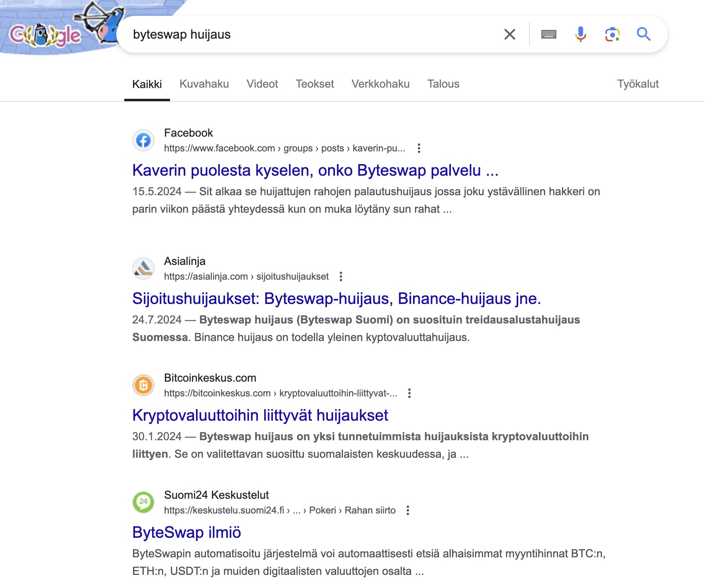Screen dimensions: 705x588
Task: Open the three-dot menu for the Suomi24 result
Action: pos(408,510)
